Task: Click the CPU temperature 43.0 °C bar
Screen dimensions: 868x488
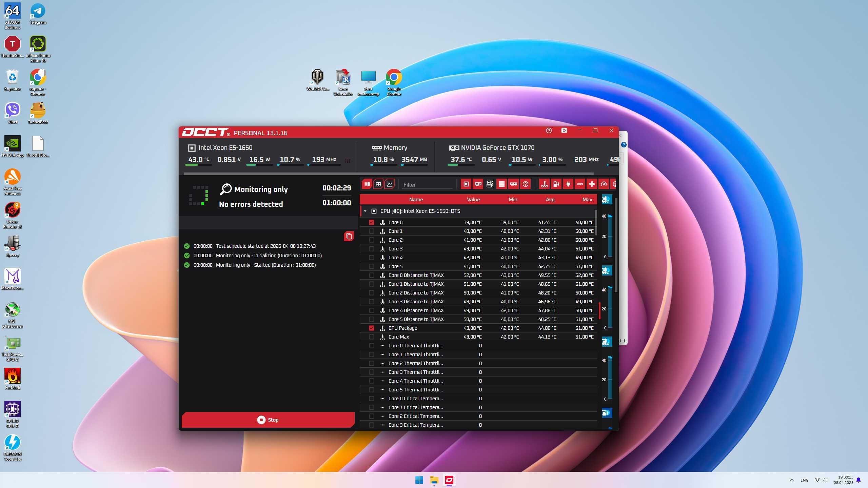Action: click(198, 165)
